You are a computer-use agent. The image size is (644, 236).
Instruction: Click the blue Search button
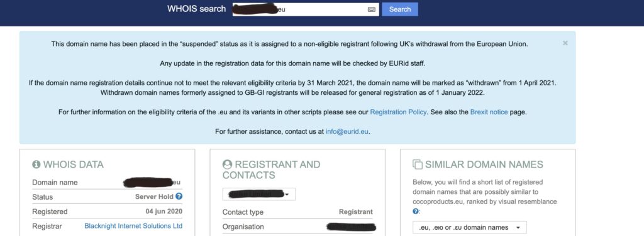click(399, 9)
